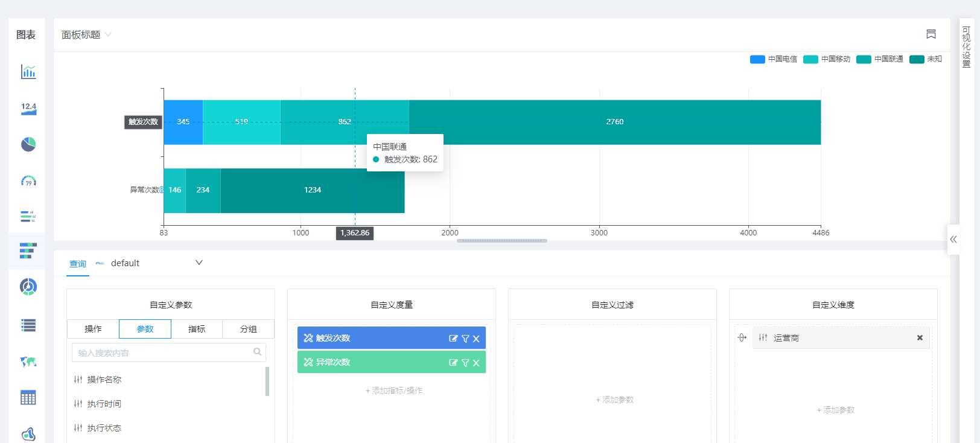This screenshot has width=980, height=443.
Task: Click the search magnifier in parameter search
Action: point(258,352)
